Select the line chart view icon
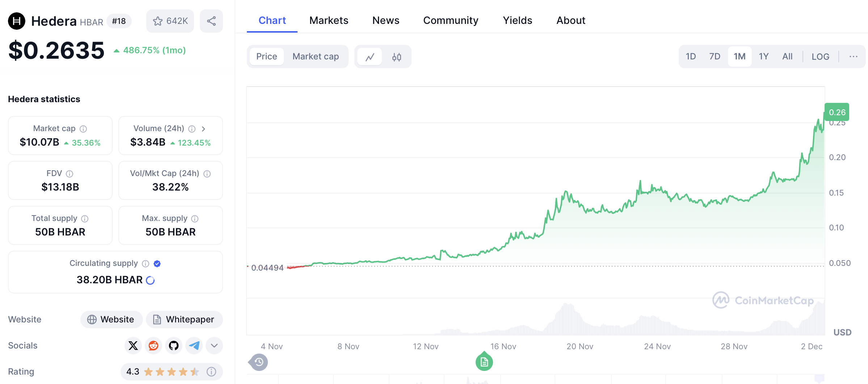Image resolution: width=868 pixels, height=384 pixels. (x=370, y=57)
